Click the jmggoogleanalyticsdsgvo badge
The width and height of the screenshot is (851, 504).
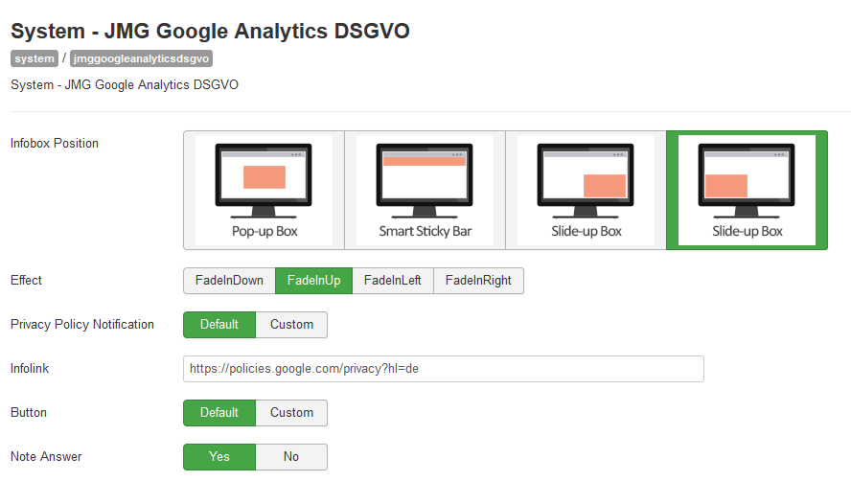(141, 58)
